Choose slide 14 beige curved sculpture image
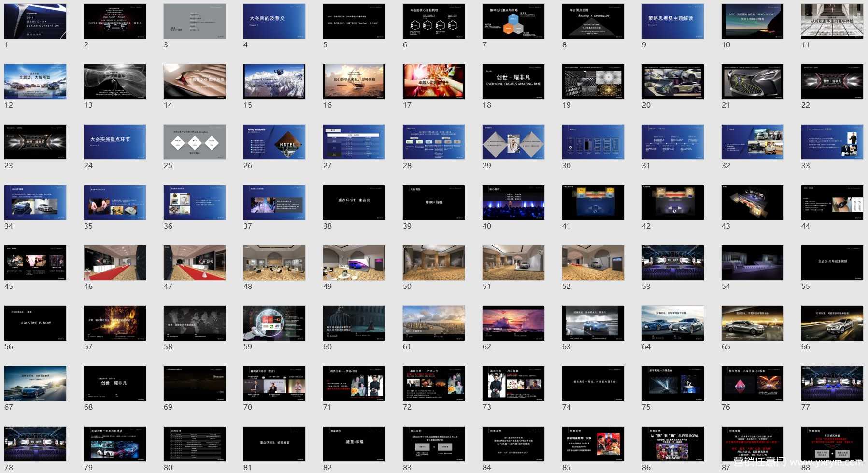868x473 pixels. coord(195,82)
